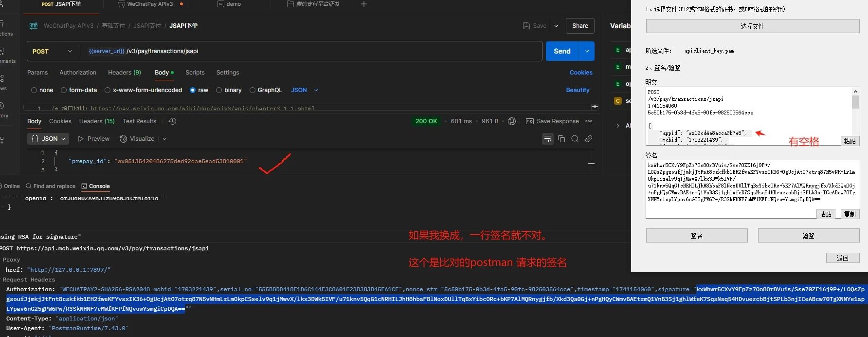Select the GraphQL body radio
The height and width of the screenshot is (337, 868).
point(252,90)
